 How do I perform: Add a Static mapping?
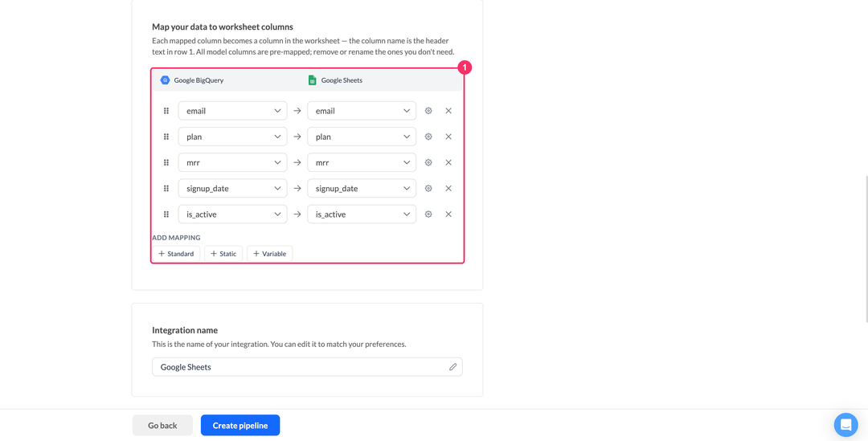[223, 253]
